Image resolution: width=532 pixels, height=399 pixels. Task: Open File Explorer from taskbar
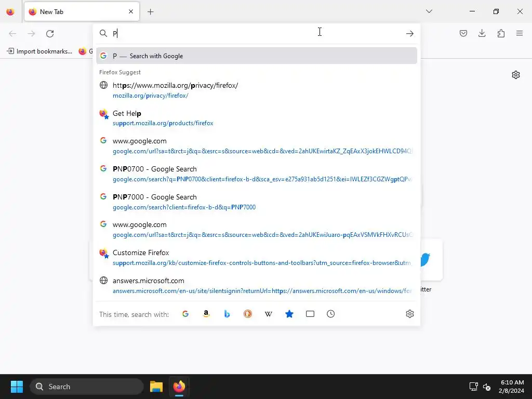click(156, 387)
